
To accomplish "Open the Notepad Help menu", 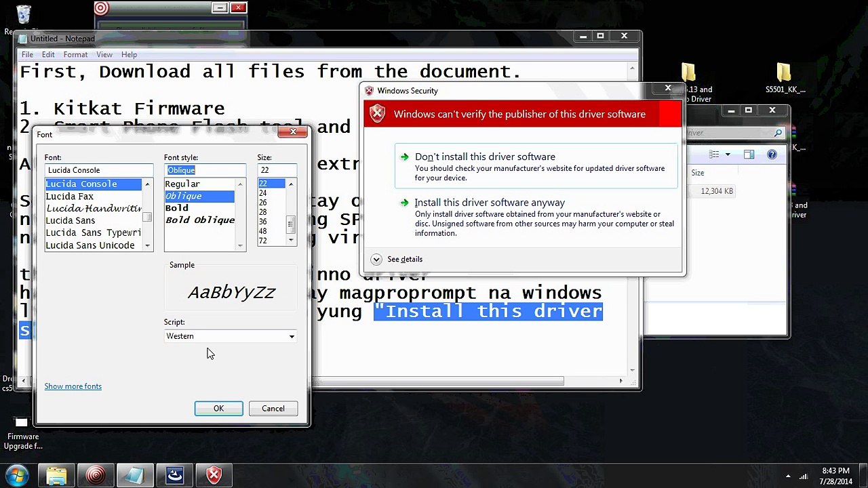I will click(129, 54).
